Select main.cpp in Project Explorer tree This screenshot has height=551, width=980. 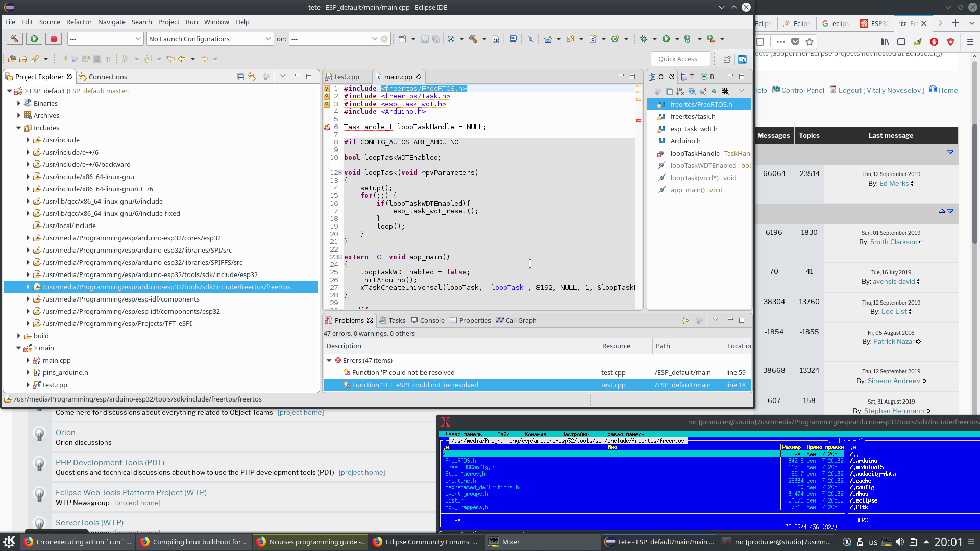tap(57, 360)
